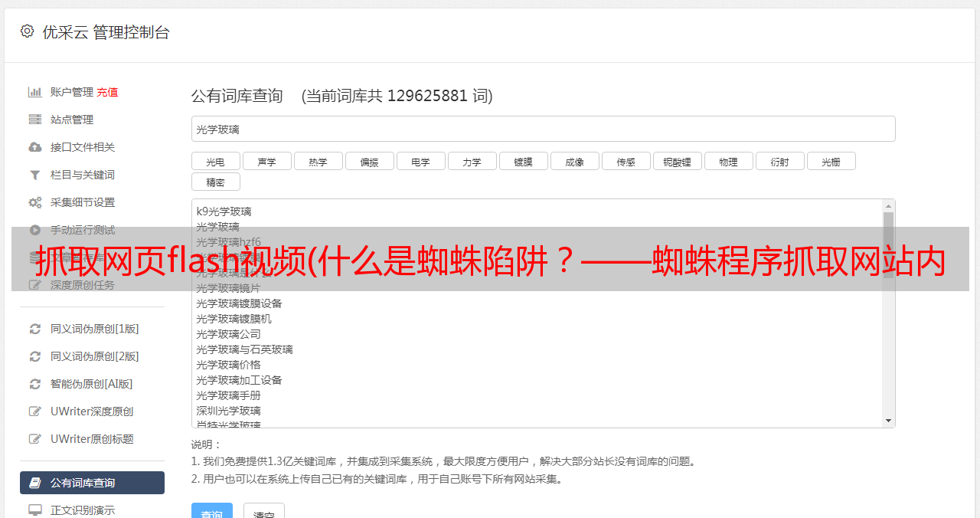Click the 当前词库共 129625881 词 count text
This screenshot has width=980, height=518.
pyautogui.click(x=397, y=96)
